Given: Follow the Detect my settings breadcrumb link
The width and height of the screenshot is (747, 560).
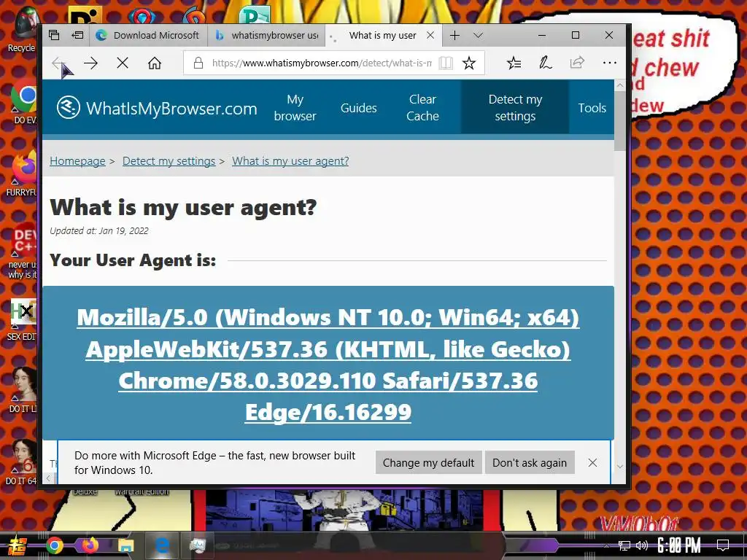Looking at the screenshot, I should tap(169, 161).
